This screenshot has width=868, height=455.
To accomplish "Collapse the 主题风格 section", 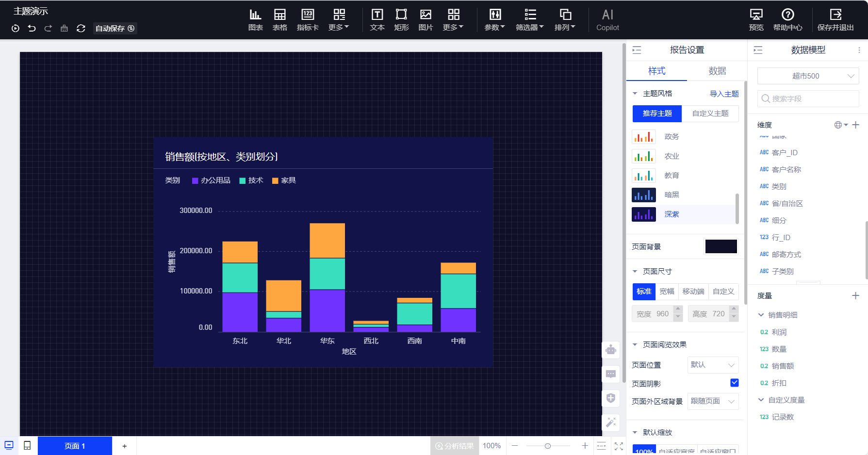I will 635,94.
